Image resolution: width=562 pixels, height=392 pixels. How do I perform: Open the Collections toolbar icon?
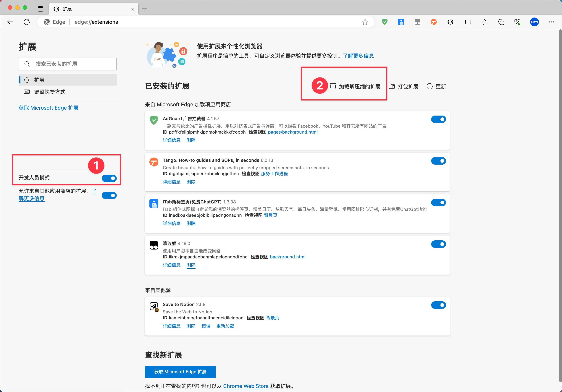coord(501,22)
